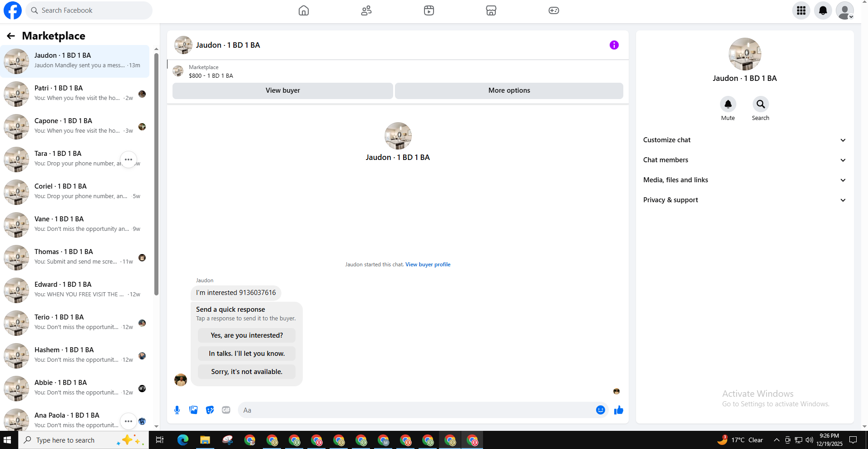Click Jaudon's large profile picture in chat
Screen dimensions: 868x449
point(398,136)
